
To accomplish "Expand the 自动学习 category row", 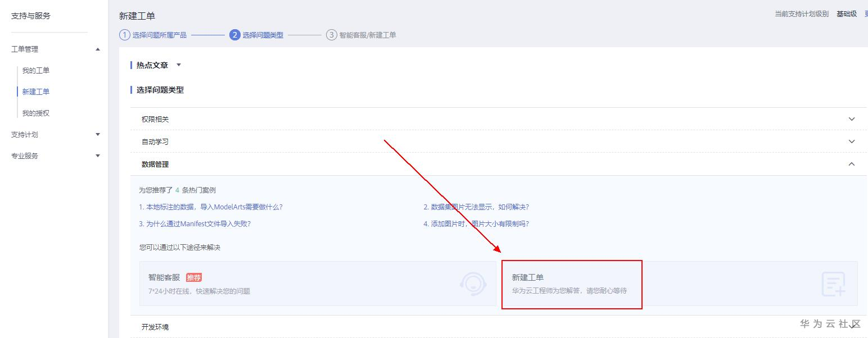I will 498,141.
